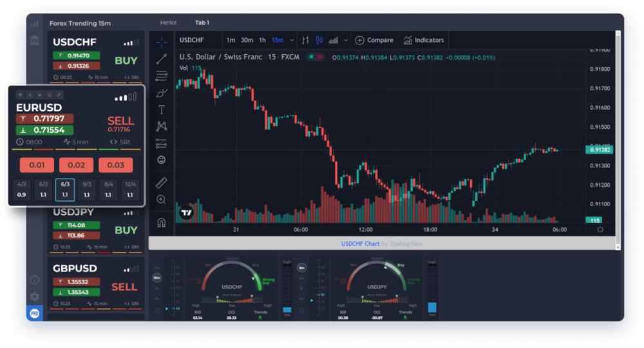This screenshot has width=644, height=348.
Task: Sell EURUSD with 0.03 lot
Action: tap(115, 165)
